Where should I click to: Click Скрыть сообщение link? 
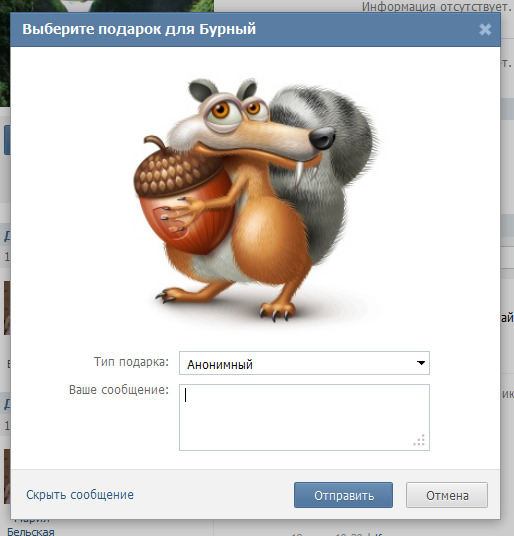tap(80, 495)
